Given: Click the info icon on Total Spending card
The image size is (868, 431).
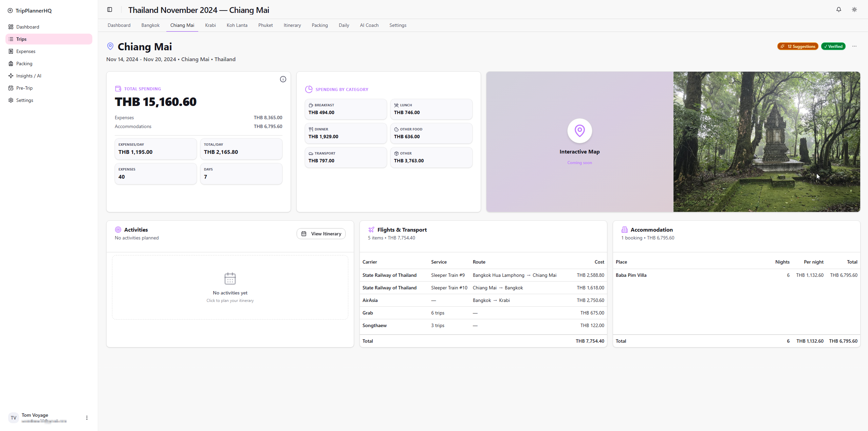Looking at the screenshot, I should pos(283,79).
